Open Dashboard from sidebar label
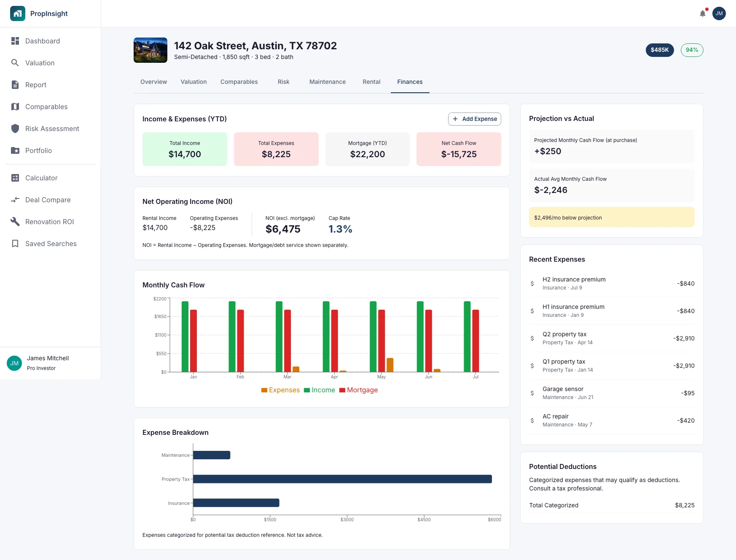The width and height of the screenshot is (736, 560). pos(43,41)
